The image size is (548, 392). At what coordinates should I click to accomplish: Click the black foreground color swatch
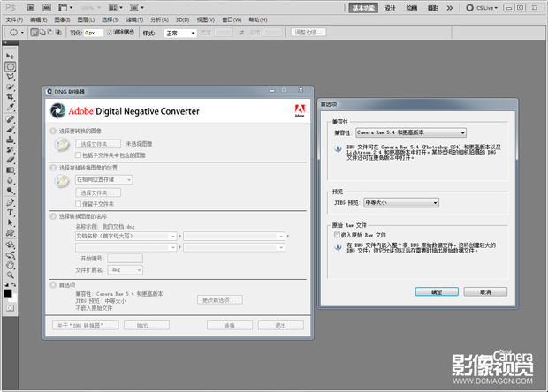(x=8, y=293)
